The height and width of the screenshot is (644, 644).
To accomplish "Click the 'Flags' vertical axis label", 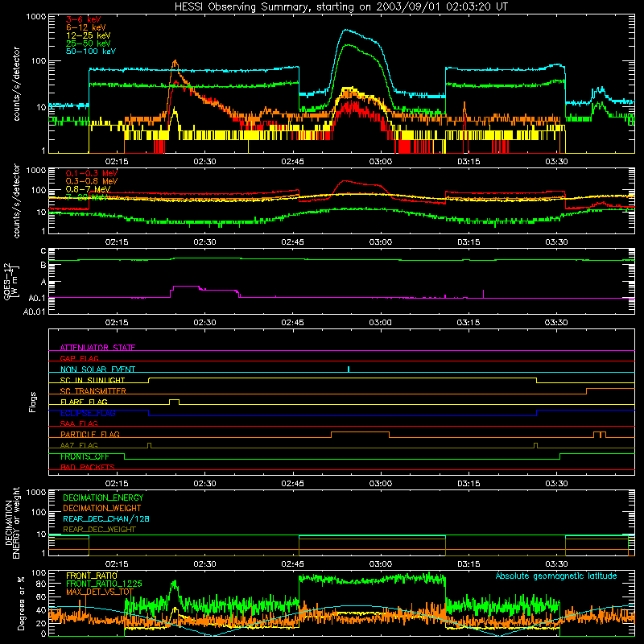I will pyautogui.click(x=32, y=402).
